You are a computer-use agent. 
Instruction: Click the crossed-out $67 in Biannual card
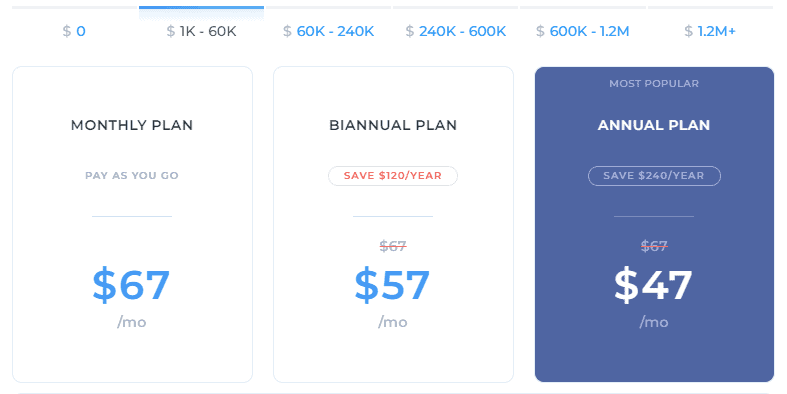click(x=393, y=246)
